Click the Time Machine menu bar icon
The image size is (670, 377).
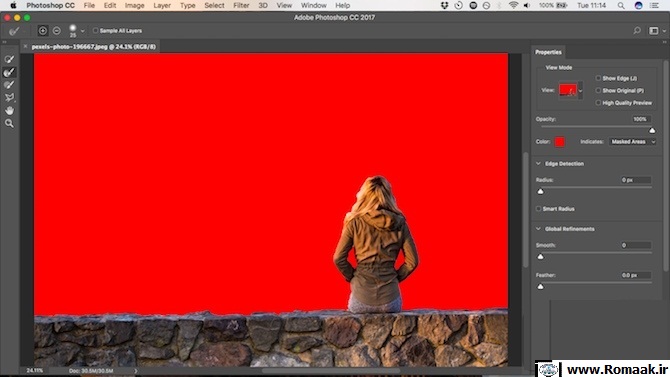(458, 6)
